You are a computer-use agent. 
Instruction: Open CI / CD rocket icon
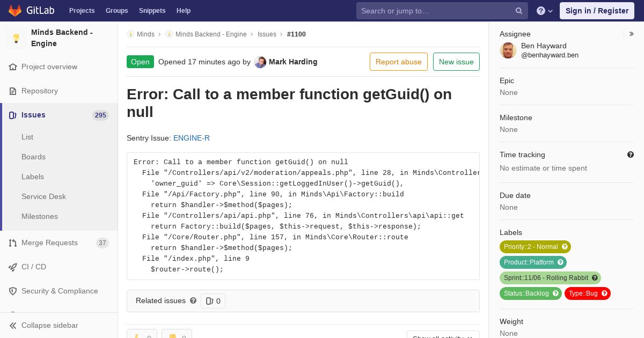pos(13,267)
